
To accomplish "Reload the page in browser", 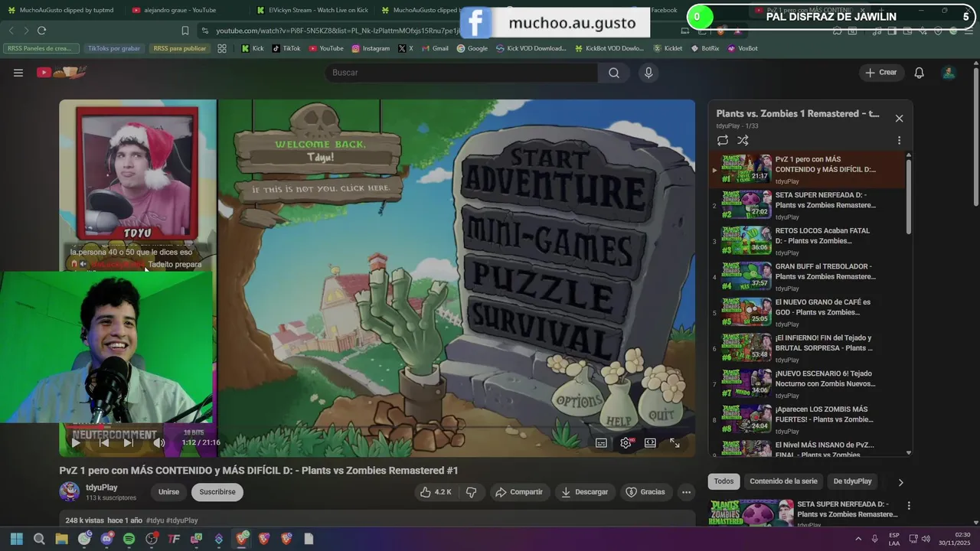I will [41, 31].
